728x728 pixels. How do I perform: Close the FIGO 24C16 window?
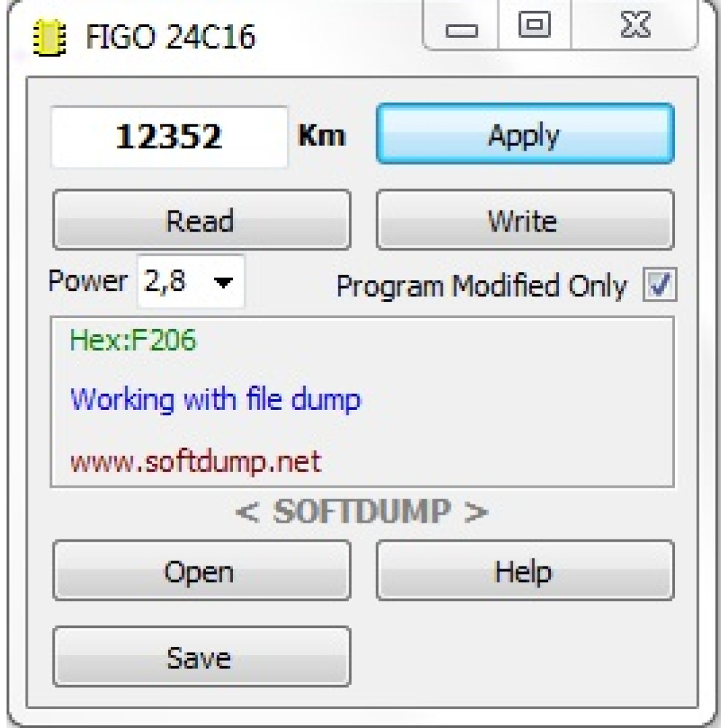635,25
